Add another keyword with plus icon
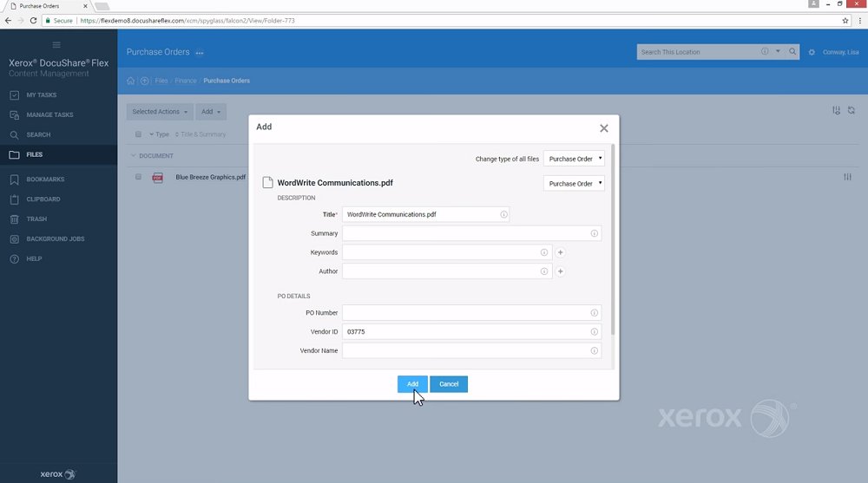Image resolution: width=868 pixels, height=483 pixels. pos(560,252)
